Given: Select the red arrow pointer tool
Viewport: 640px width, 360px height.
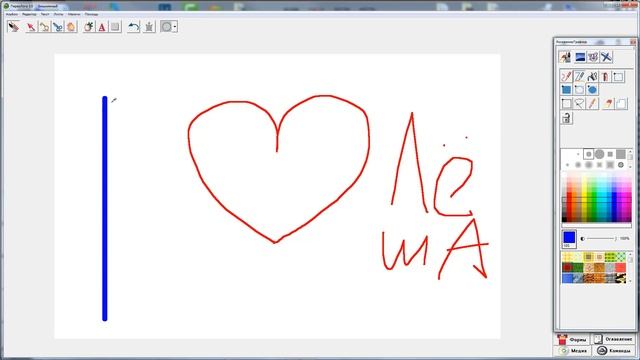Looking at the screenshot, I should [31, 27].
